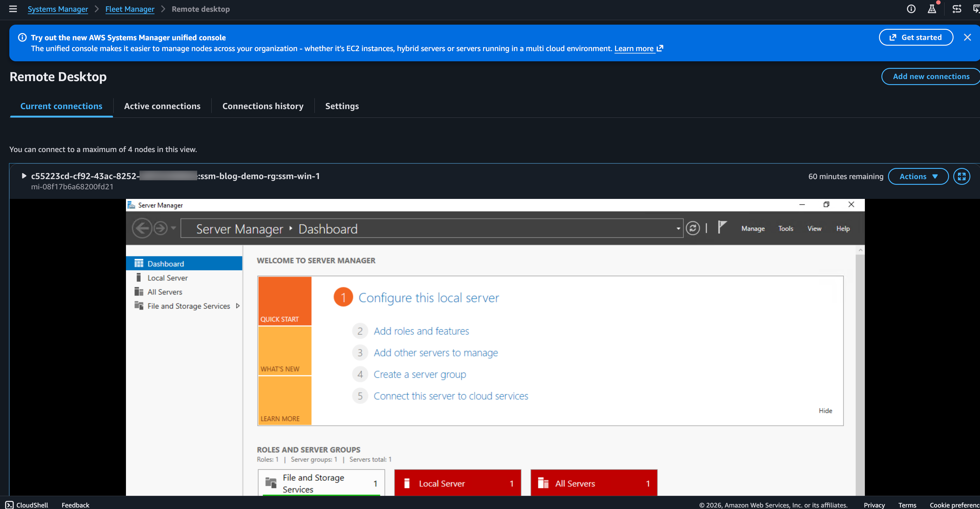Open the Terms footer link
Screen dimensions: 980x509
pyautogui.click(x=907, y=504)
